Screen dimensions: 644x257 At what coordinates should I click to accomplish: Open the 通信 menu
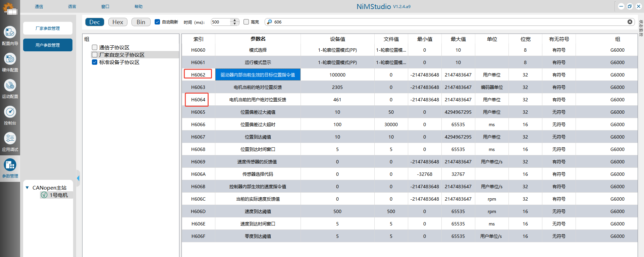click(39, 6)
